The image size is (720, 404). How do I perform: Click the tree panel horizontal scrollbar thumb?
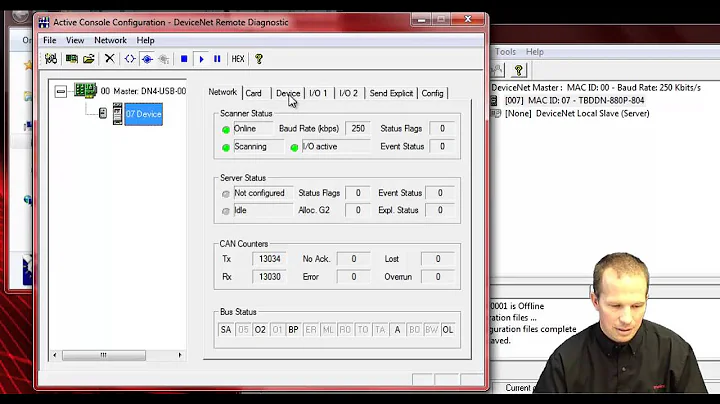(104, 355)
